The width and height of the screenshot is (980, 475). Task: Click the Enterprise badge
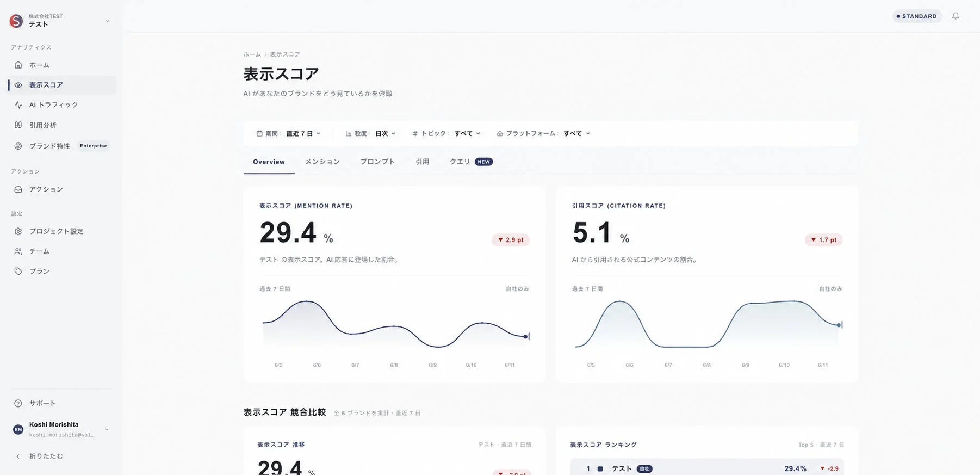[94, 146]
